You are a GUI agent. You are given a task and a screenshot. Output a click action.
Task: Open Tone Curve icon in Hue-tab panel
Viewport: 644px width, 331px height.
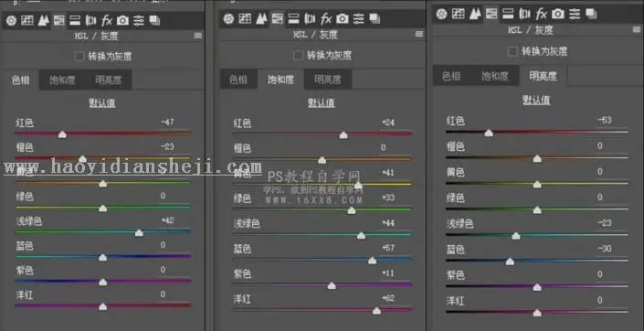(27, 20)
